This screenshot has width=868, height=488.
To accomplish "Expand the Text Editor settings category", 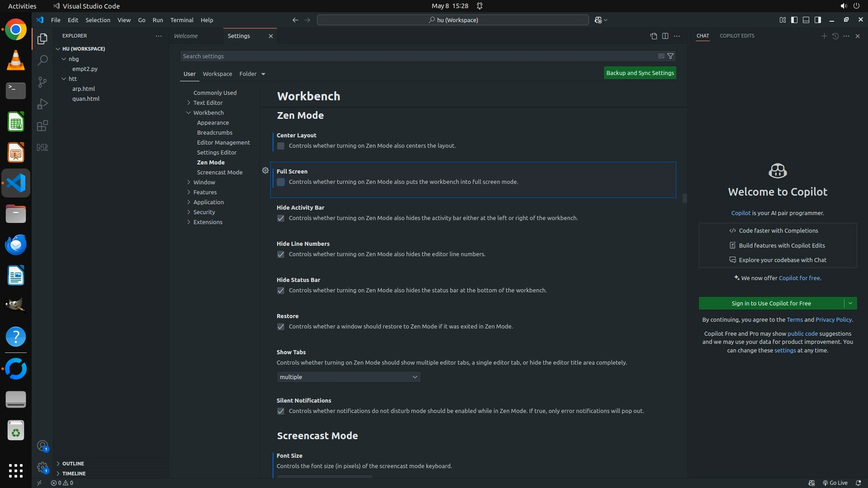I will (208, 103).
